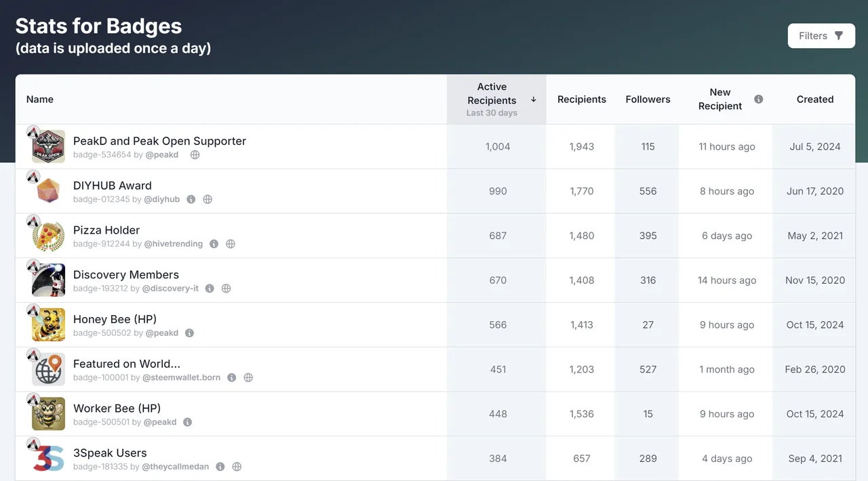Click info icon in 3Speak Users row
The image size is (868, 481).
click(x=220, y=467)
